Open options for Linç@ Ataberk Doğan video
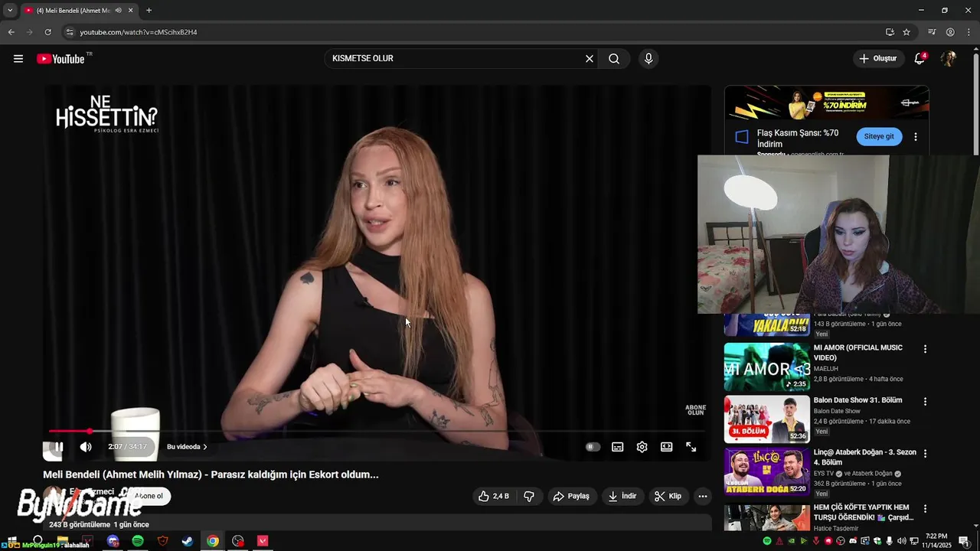Screen dimensions: 980x551 point(925,454)
